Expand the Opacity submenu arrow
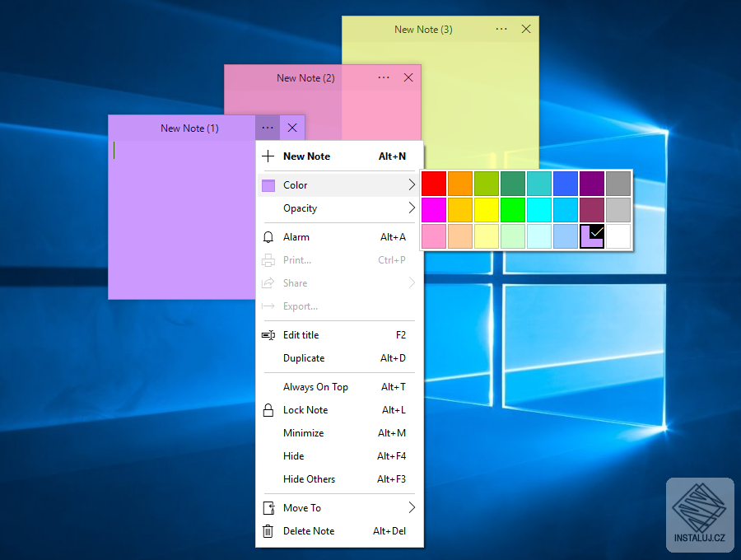 tap(412, 208)
